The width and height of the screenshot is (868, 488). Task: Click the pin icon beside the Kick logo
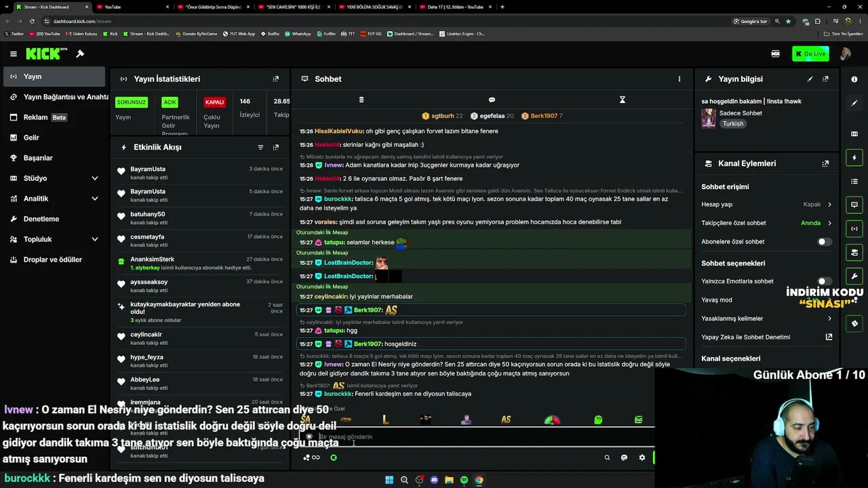80,54
